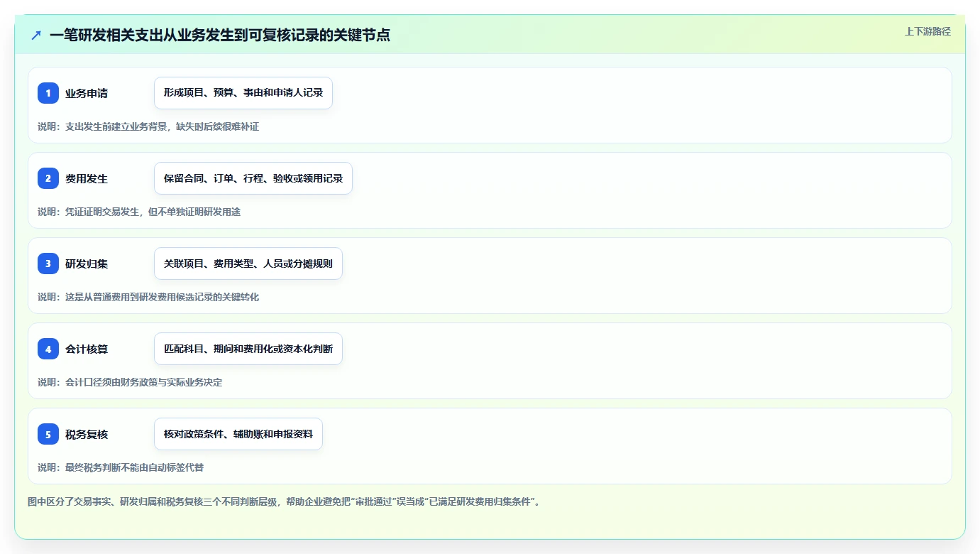
Task: Click the note 这是从普通费用到研发费用候选记录的关键转化
Action: [148, 297]
